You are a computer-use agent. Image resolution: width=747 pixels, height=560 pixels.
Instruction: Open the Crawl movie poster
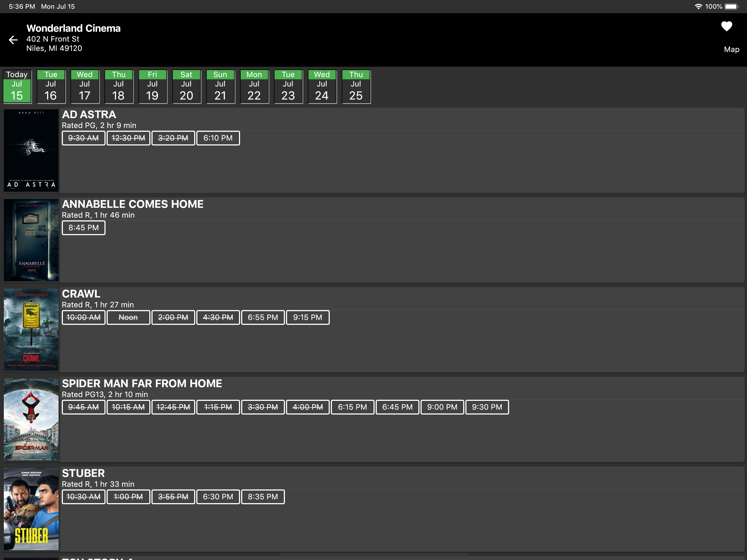[31, 330]
